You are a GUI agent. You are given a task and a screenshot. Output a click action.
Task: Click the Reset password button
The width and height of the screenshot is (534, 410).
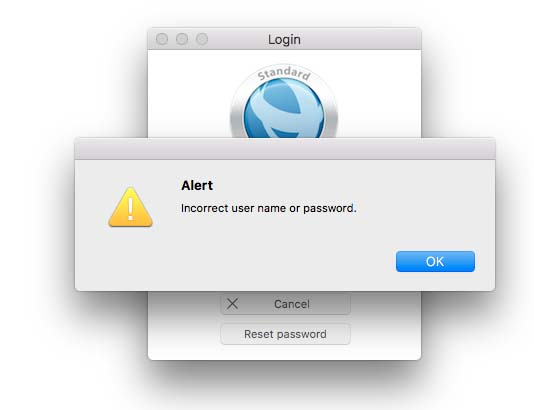click(x=285, y=334)
